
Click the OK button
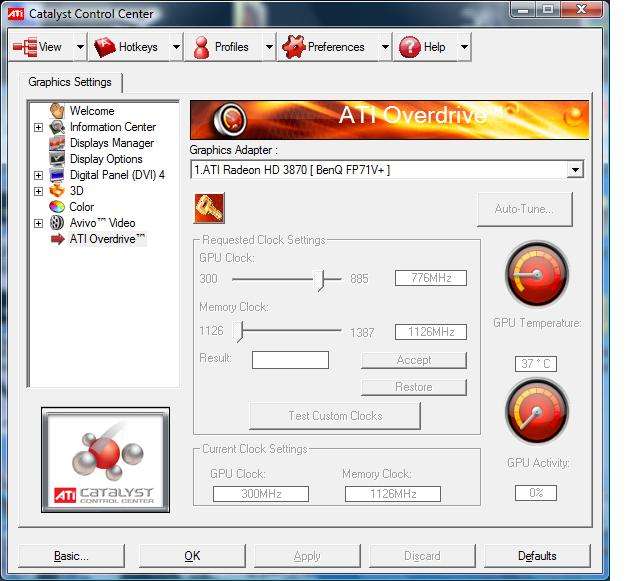(192, 556)
